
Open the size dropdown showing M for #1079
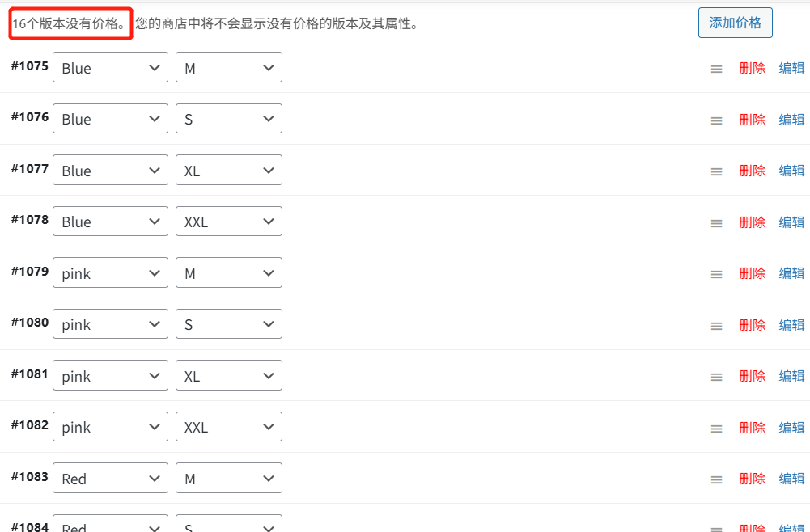(229, 272)
